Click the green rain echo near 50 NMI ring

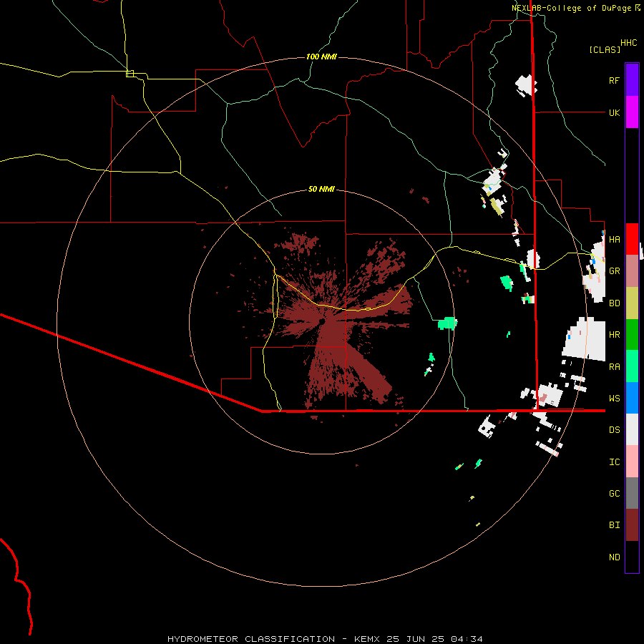pos(447,323)
